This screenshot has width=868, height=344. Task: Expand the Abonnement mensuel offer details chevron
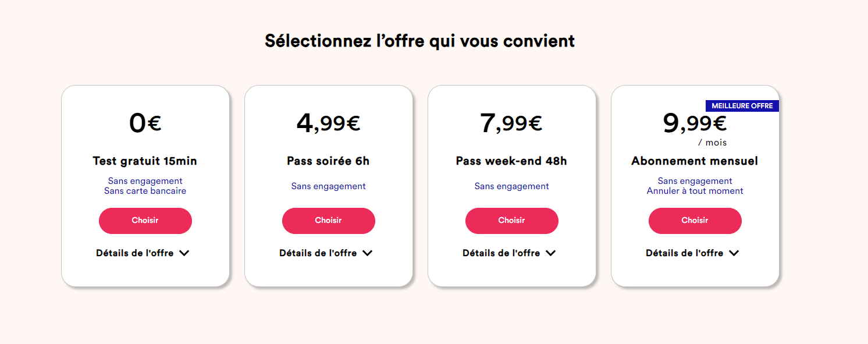click(734, 253)
